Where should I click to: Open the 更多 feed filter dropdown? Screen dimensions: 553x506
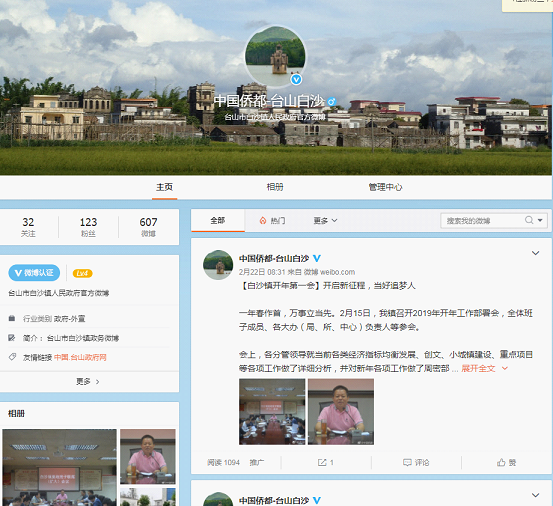pyautogui.click(x=326, y=221)
